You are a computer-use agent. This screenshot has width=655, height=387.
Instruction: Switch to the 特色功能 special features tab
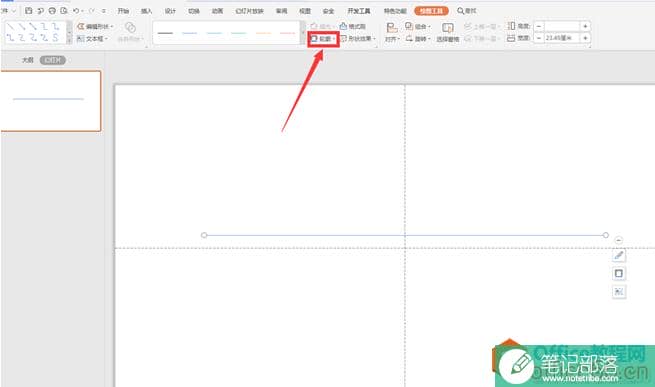395,11
